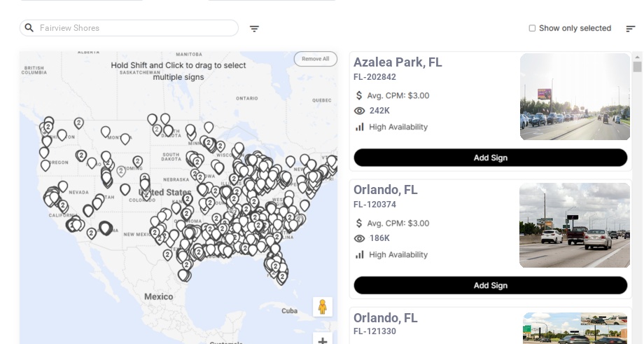The width and height of the screenshot is (644, 344).
Task: Open the sort icon next to Show only selected
Action: pos(630,29)
